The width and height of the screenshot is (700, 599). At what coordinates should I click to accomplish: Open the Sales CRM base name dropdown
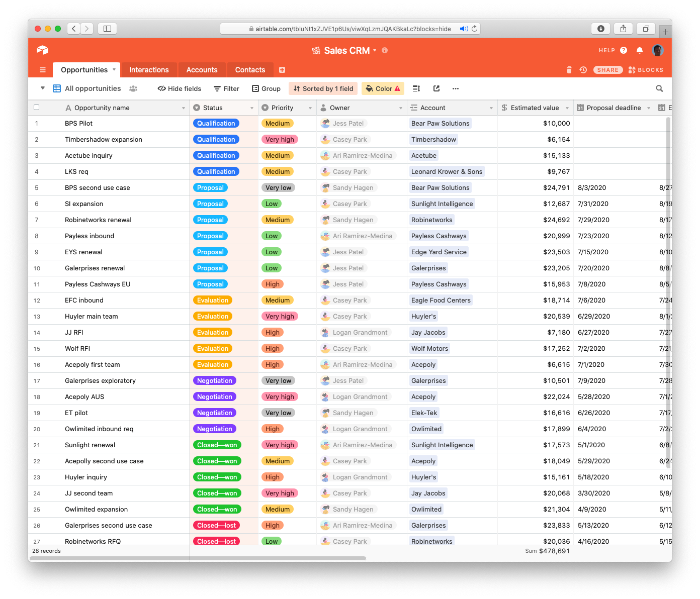375,50
